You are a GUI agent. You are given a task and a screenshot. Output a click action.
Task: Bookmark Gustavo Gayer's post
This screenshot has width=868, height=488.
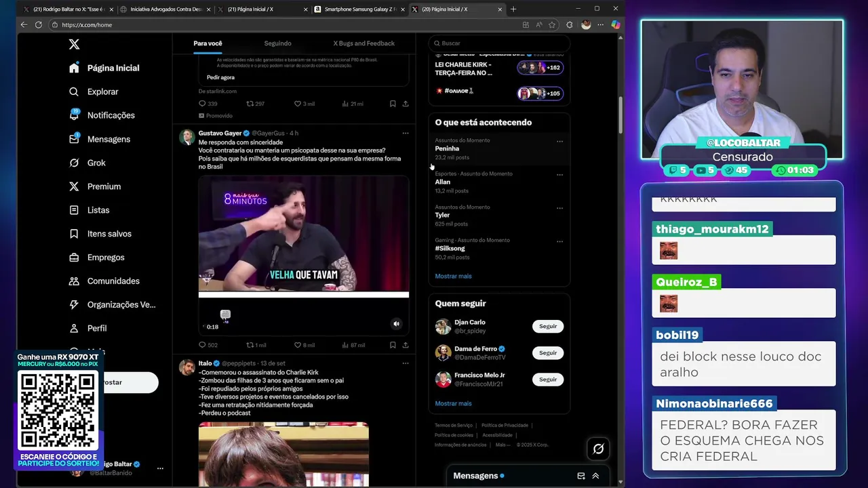393,345
